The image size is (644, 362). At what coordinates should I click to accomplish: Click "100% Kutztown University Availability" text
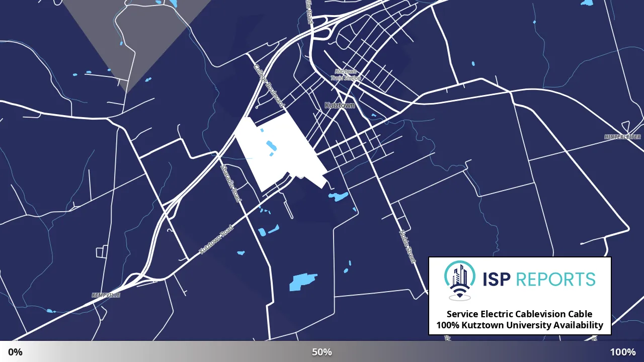tap(519, 325)
